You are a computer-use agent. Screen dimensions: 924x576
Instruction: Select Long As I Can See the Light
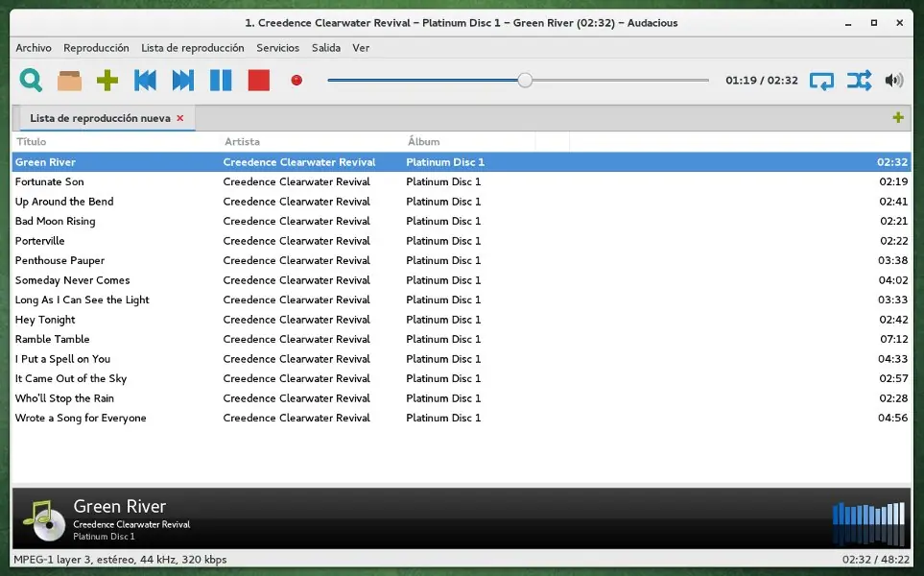[462, 300]
